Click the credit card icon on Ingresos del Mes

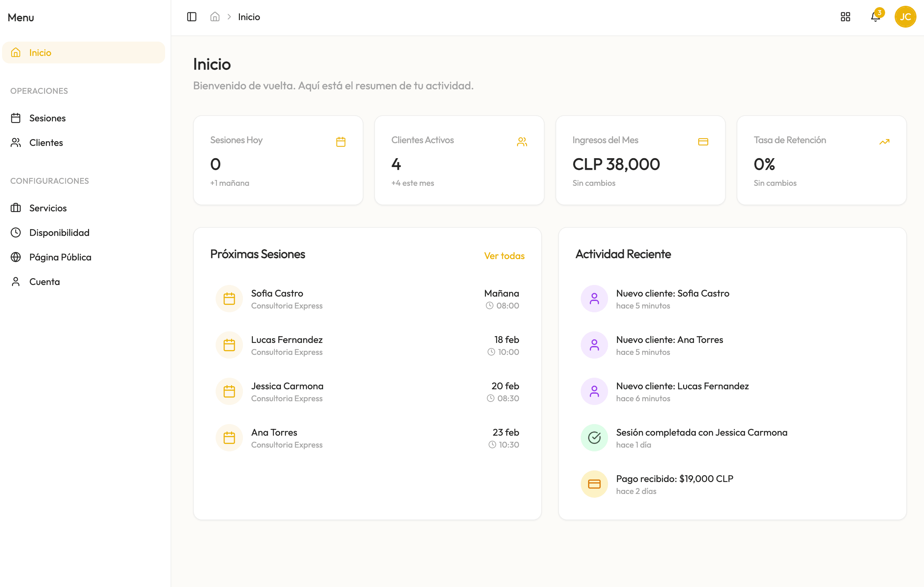coord(703,141)
